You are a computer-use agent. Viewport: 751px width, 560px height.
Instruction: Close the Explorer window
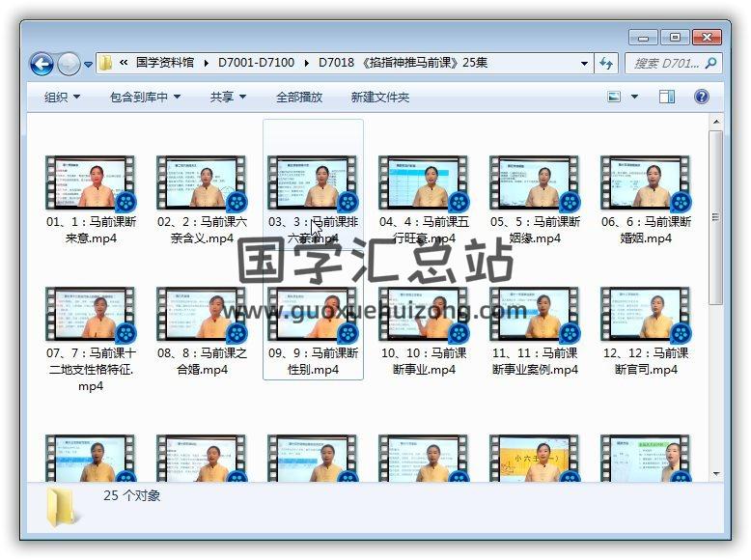point(707,38)
